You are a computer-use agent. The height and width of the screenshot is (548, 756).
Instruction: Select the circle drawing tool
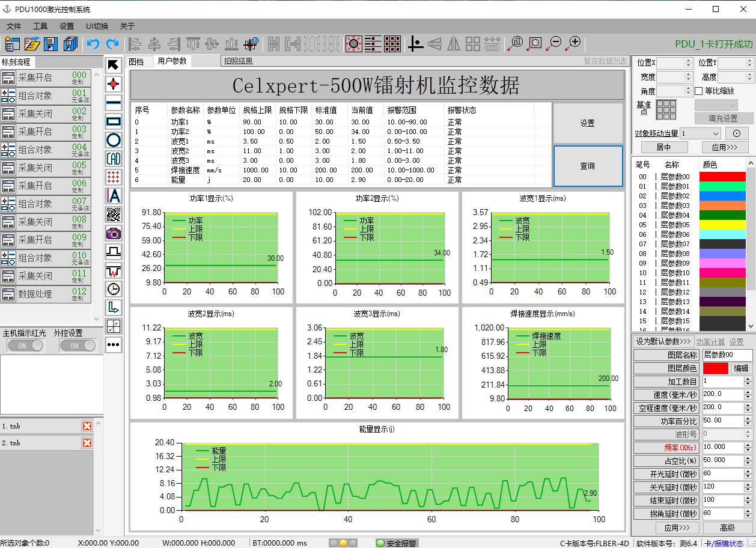tap(114, 140)
